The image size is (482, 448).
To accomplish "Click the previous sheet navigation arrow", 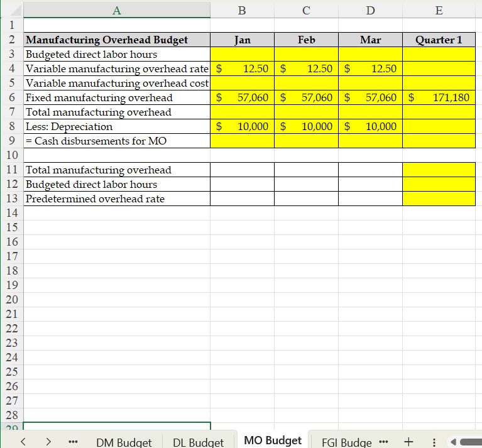I will click(23, 442).
